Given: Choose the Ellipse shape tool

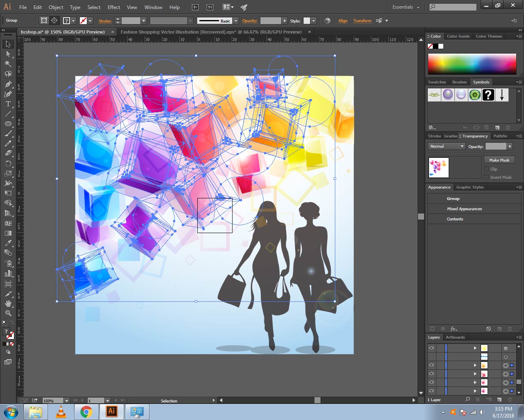Looking at the screenshot, I should pos(8,124).
